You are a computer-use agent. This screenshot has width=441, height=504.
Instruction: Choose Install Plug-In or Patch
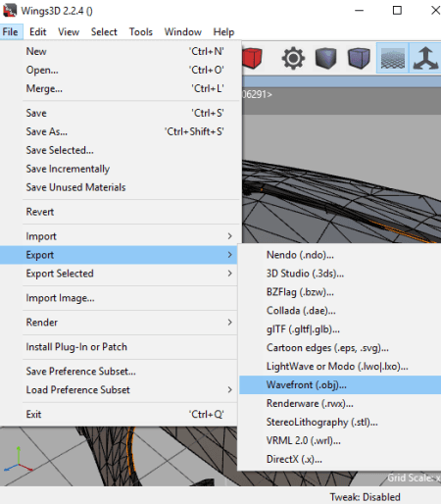click(119, 347)
